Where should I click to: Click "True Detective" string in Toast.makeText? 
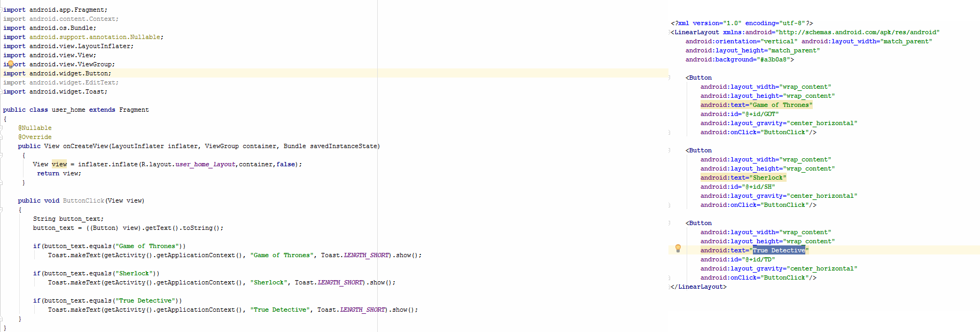280,310
